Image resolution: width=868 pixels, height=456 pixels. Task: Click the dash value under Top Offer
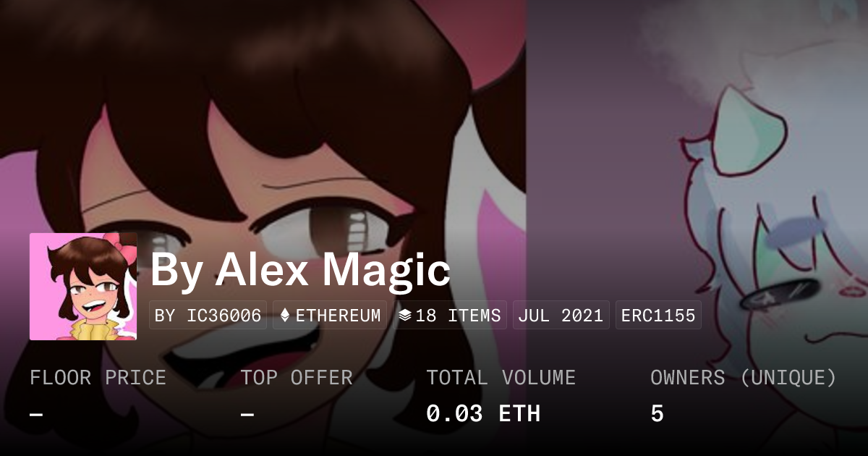click(247, 414)
